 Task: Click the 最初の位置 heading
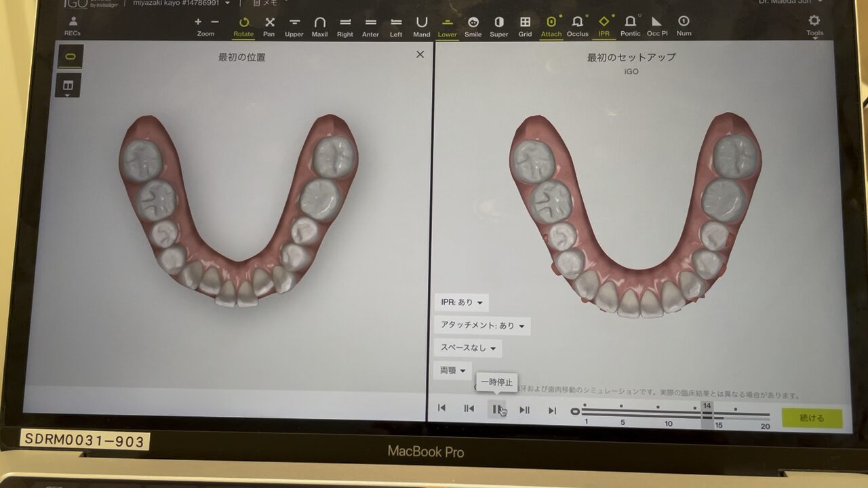pos(241,57)
